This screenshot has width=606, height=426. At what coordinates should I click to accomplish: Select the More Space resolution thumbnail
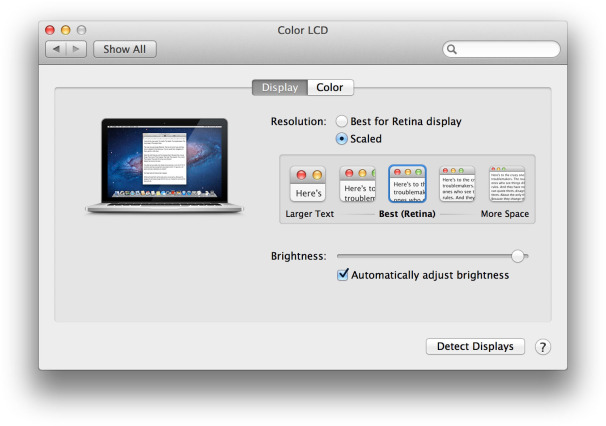point(507,184)
